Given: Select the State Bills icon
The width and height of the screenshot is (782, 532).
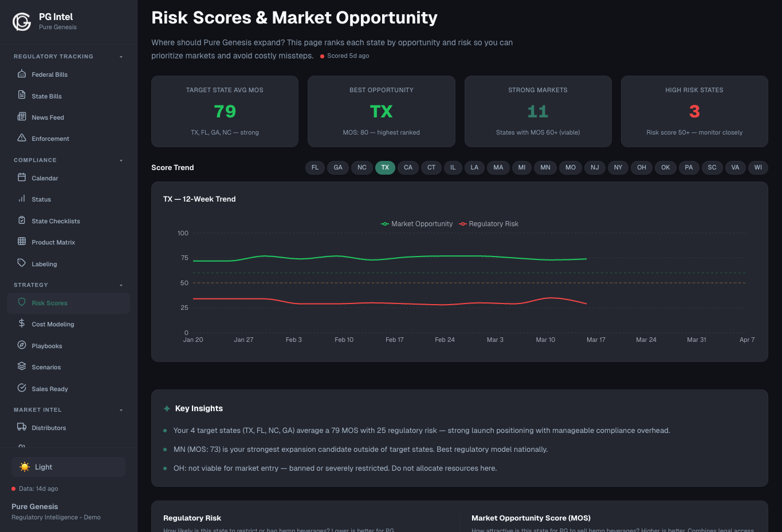Looking at the screenshot, I should [x=21, y=96].
